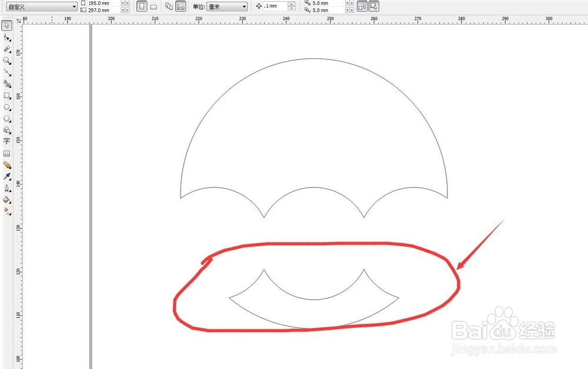Click the 297.0 mm height spinner up arrow

click(127, 10)
